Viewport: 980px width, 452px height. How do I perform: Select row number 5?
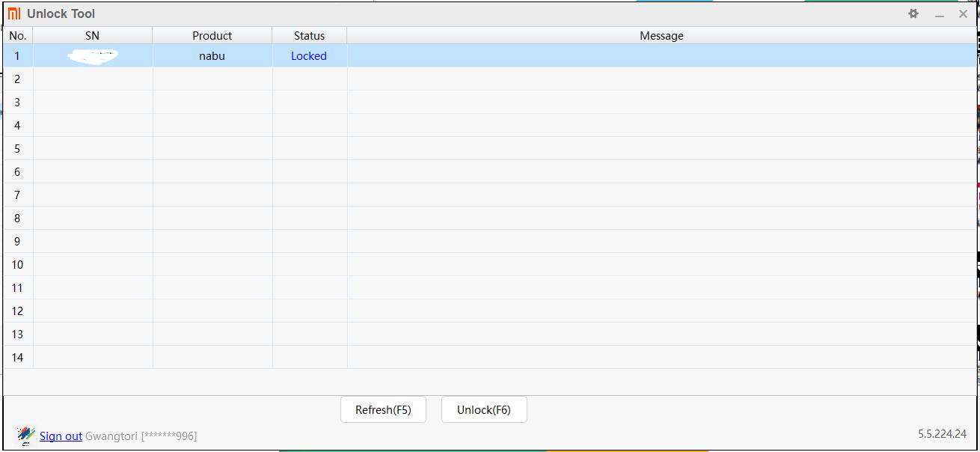pyautogui.click(x=18, y=148)
